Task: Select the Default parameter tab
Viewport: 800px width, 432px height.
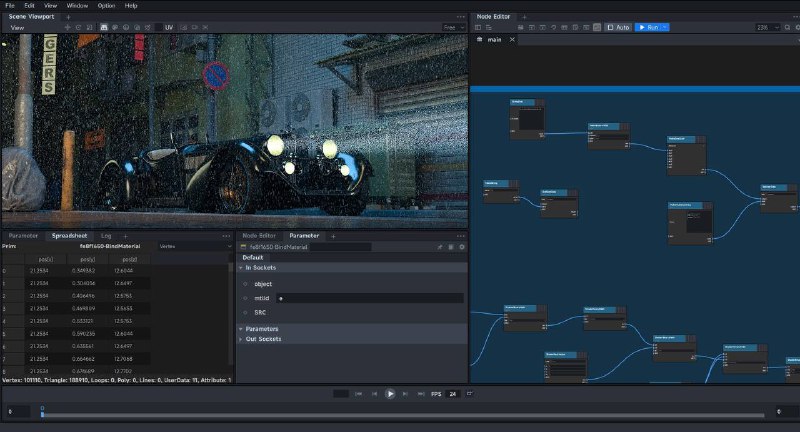Action: pyautogui.click(x=253, y=258)
